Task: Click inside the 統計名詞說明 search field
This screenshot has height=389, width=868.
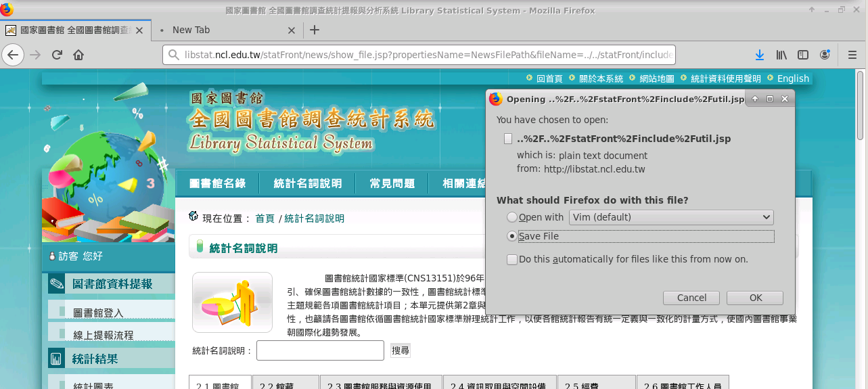Action: click(x=320, y=350)
